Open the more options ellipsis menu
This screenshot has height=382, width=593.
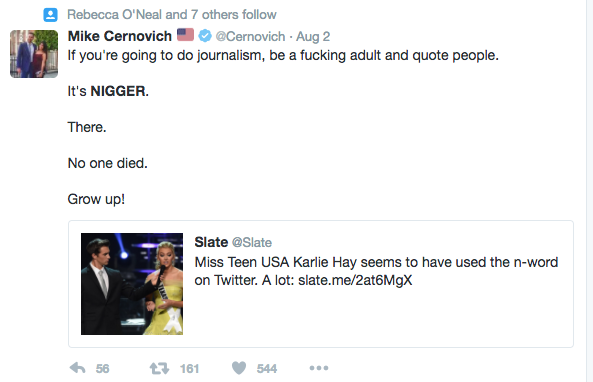tap(319, 368)
